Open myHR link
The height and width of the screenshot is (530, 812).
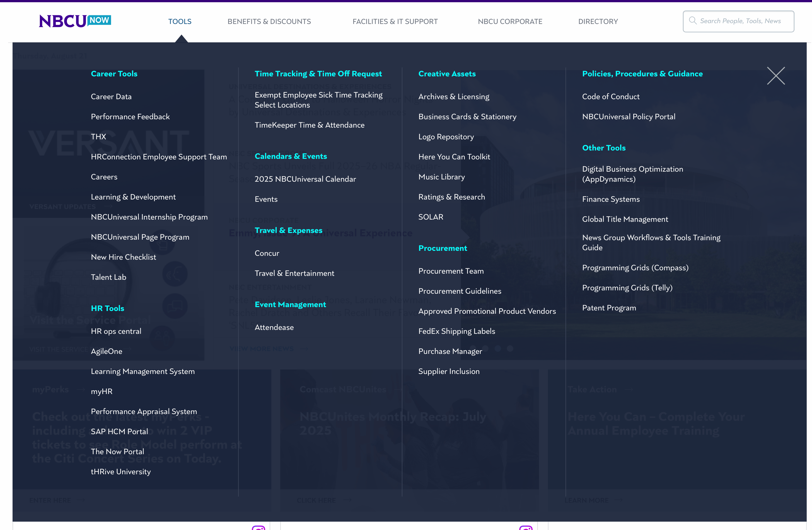click(102, 392)
